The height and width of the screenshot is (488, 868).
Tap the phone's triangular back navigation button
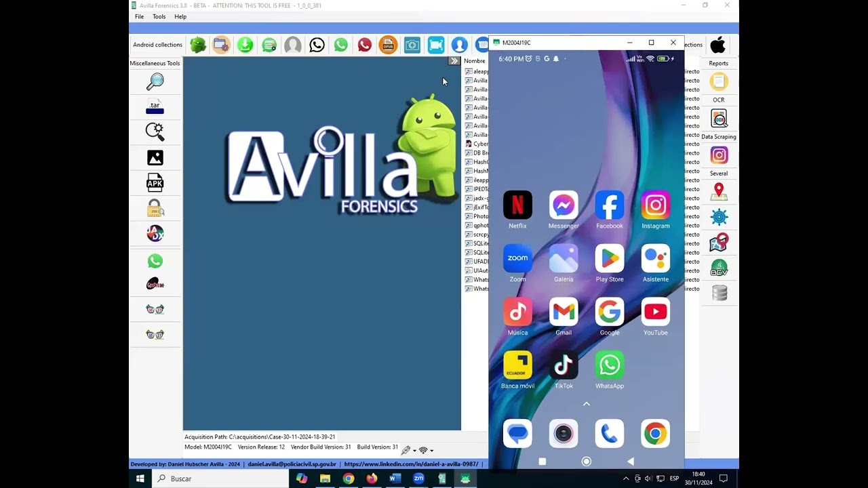click(x=631, y=462)
